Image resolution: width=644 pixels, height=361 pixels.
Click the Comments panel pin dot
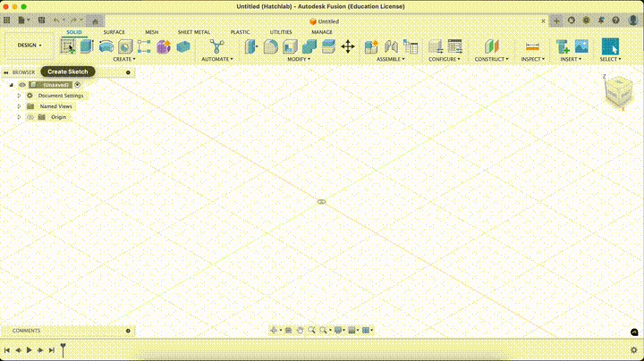[x=128, y=331]
